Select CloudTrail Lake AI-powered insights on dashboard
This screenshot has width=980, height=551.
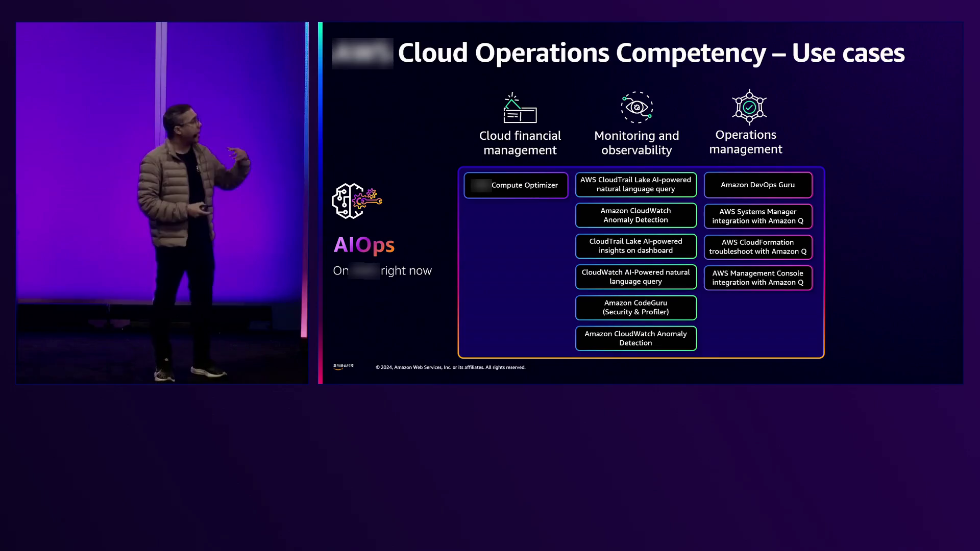635,246
